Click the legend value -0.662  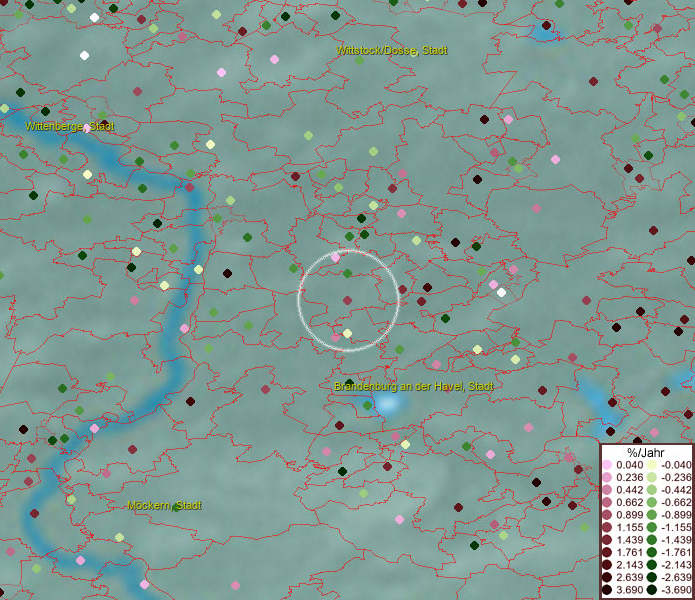(676, 503)
